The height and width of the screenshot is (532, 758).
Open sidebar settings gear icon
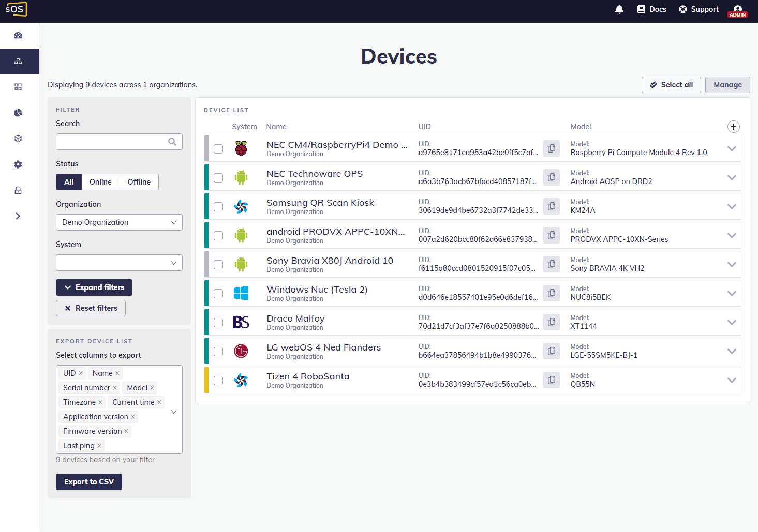18,164
